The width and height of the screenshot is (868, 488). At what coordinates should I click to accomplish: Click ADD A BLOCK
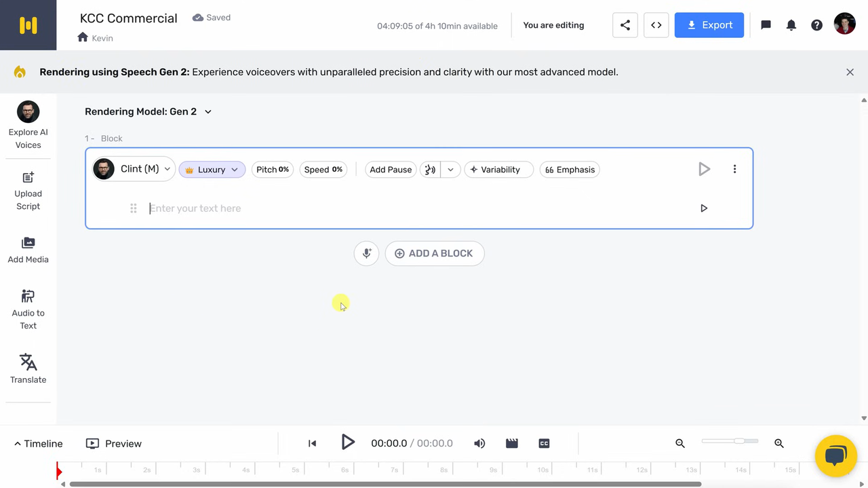[435, 253]
